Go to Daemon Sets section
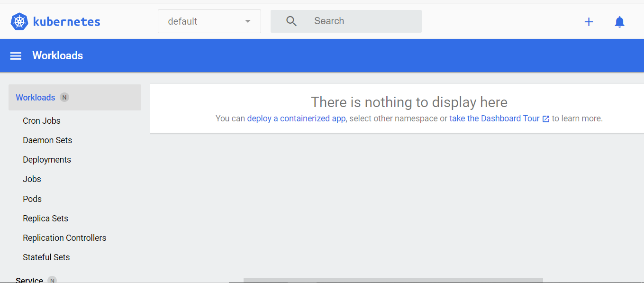 (x=47, y=140)
